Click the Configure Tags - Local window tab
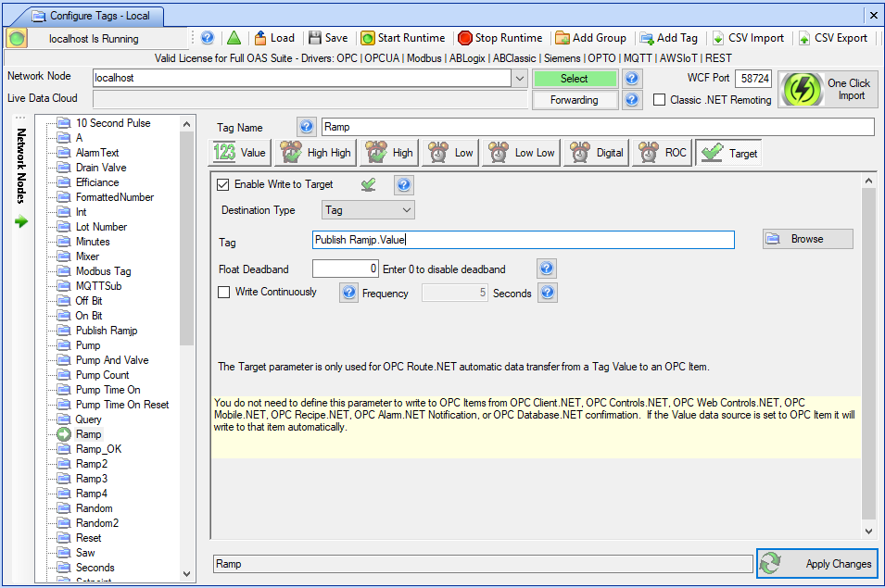 pyautogui.click(x=91, y=16)
